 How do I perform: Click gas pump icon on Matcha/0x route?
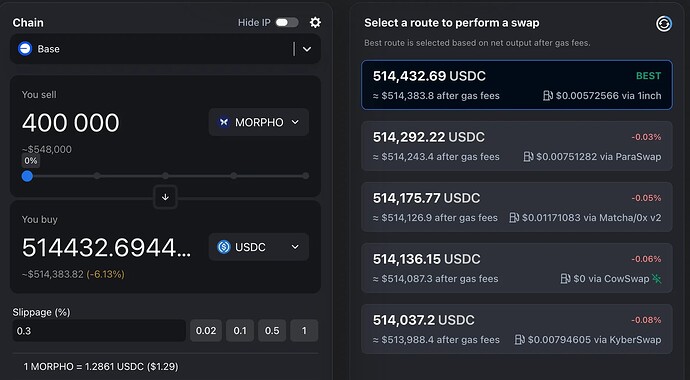tap(514, 217)
